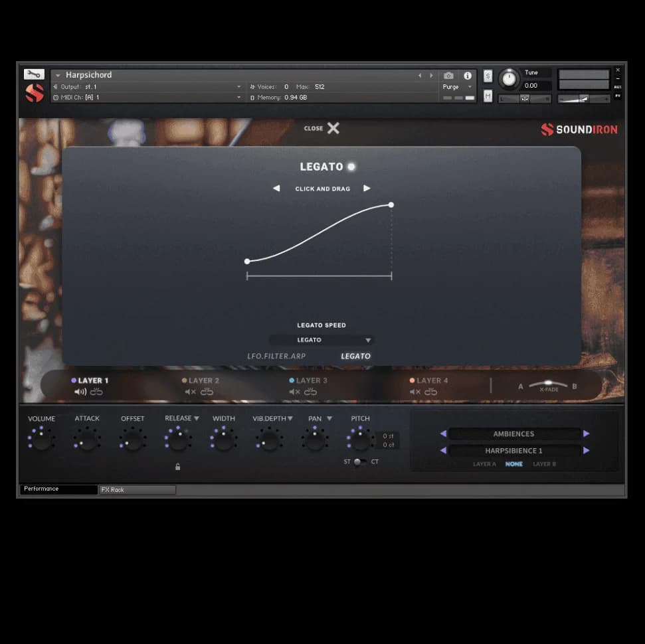Mute Layer 1 with its speaker icon
The height and width of the screenshot is (644, 645).
[x=80, y=392]
